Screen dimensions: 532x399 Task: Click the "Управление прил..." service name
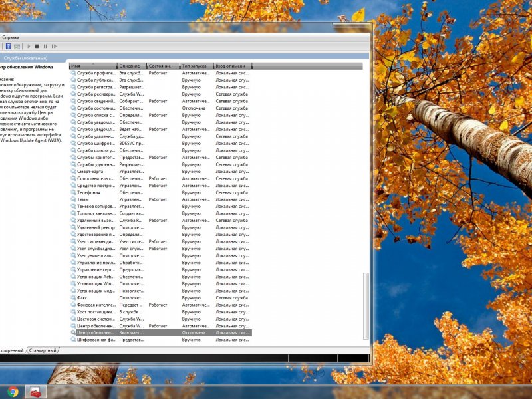[96, 263]
